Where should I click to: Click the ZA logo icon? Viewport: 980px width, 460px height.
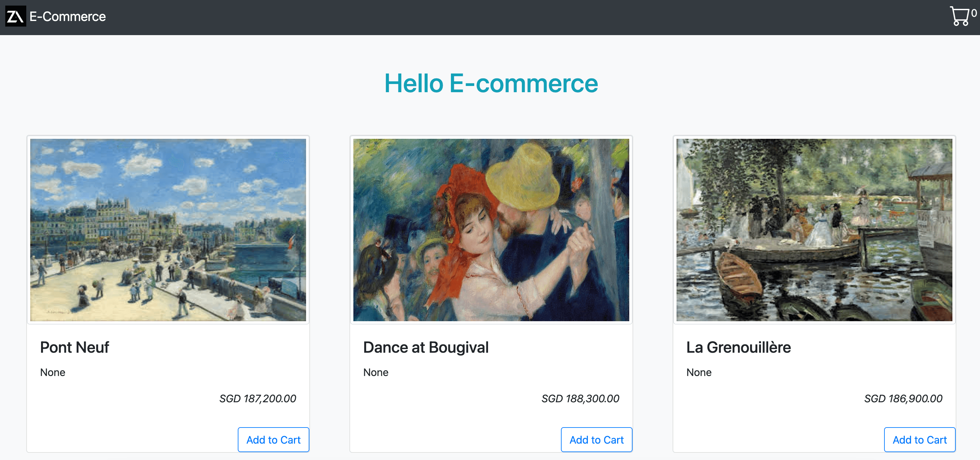(x=15, y=16)
